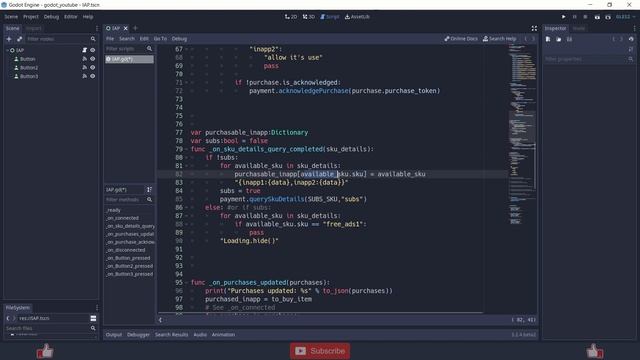The width and height of the screenshot is (640, 360).
Task: Show signals connected to Button3 node
Action: (84, 76)
